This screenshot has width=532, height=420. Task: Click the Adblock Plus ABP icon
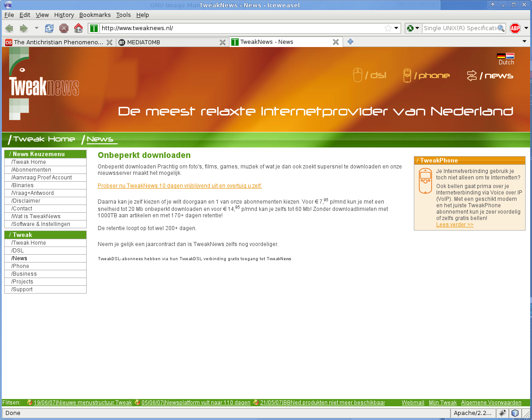(x=515, y=28)
